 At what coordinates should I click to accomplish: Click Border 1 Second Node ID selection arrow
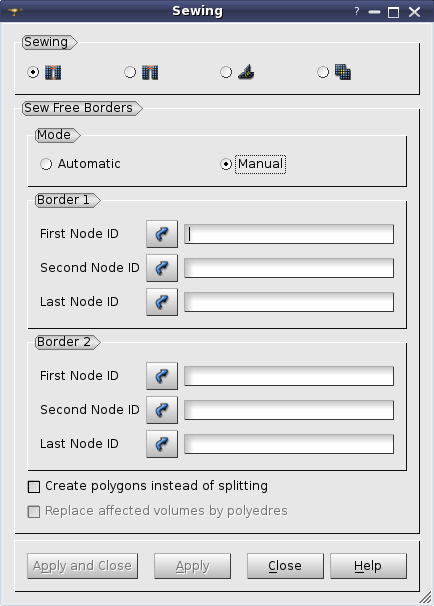tap(162, 268)
